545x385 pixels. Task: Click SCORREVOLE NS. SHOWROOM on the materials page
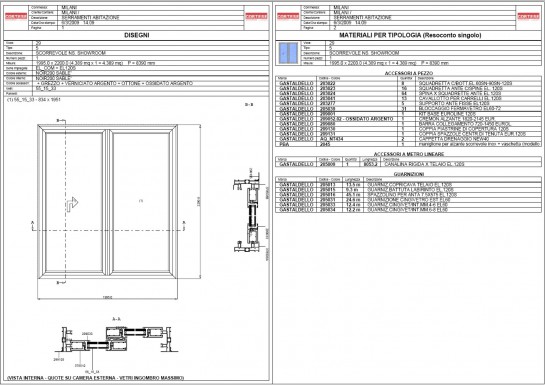click(x=364, y=53)
